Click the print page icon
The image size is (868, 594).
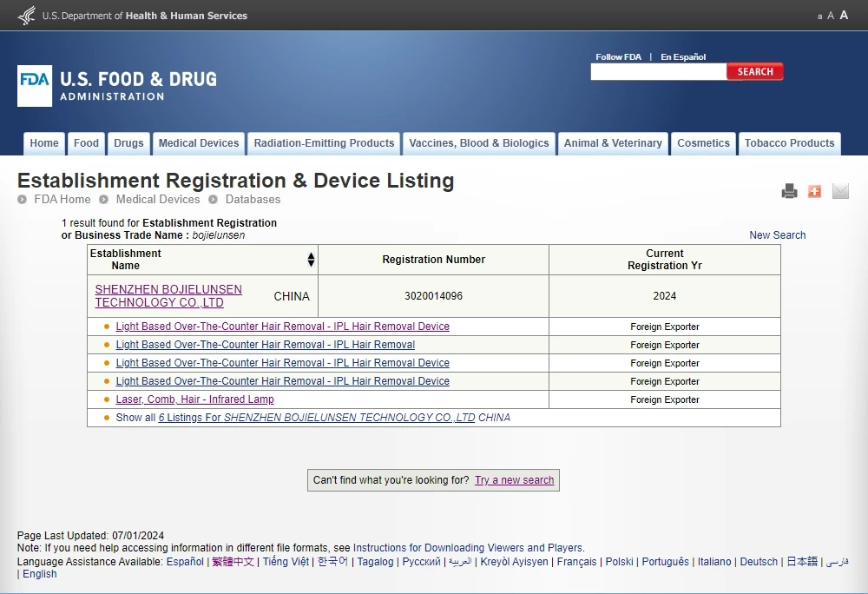(789, 191)
